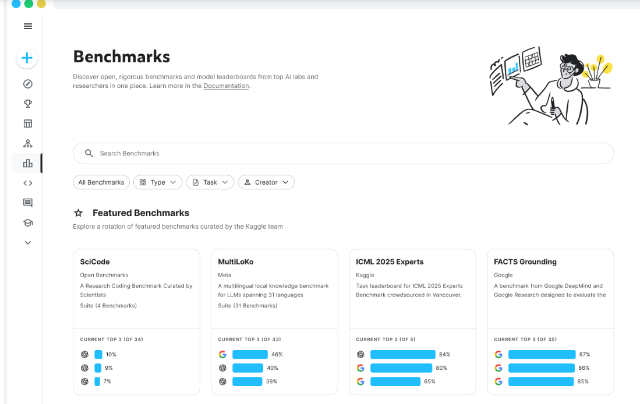Open the Models tree icon in sidebar
This screenshot has width=640, height=404.
click(28, 143)
